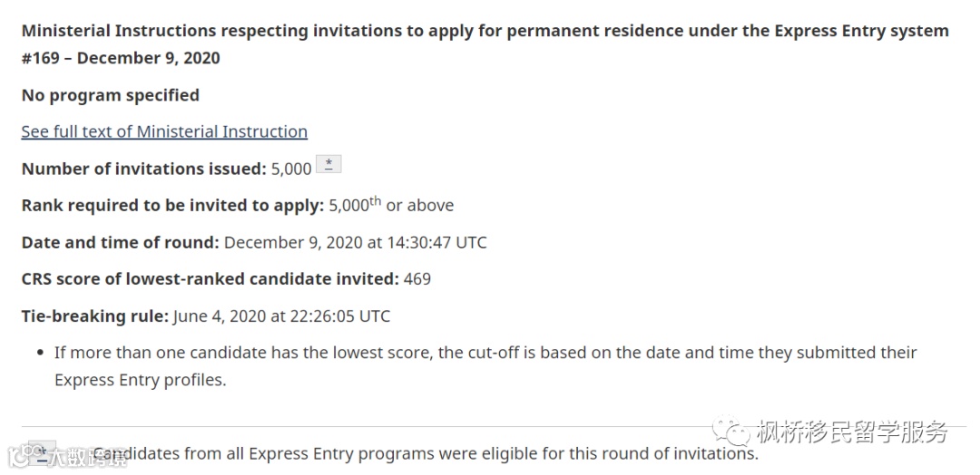Click the CRS score value 469
Viewport: 980px width, 475px height.
click(417, 279)
